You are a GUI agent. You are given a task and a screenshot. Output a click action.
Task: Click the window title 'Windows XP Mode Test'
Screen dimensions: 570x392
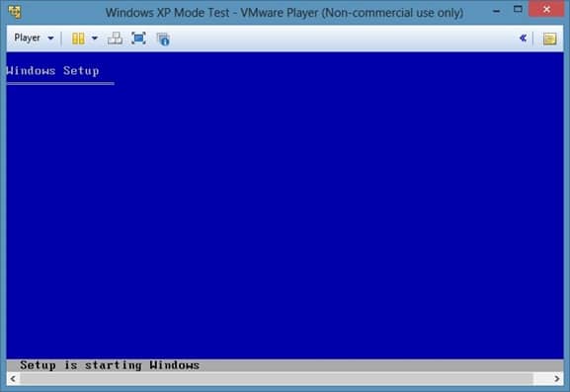[x=168, y=13]
